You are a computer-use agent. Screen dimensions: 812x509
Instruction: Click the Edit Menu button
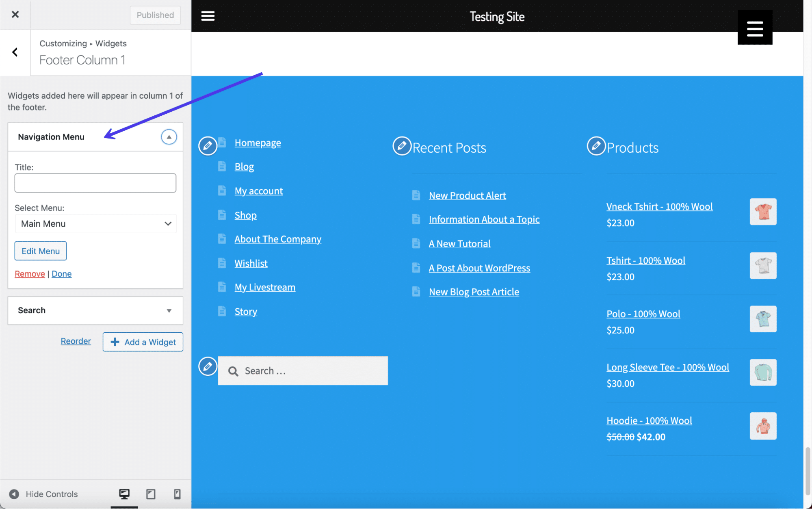coord(40,250)
